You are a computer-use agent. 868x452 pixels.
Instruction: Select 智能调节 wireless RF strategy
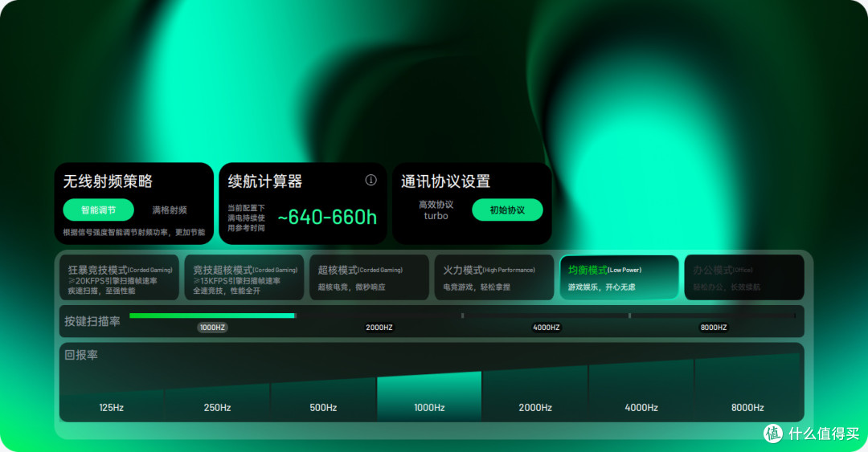click(99, 210)
